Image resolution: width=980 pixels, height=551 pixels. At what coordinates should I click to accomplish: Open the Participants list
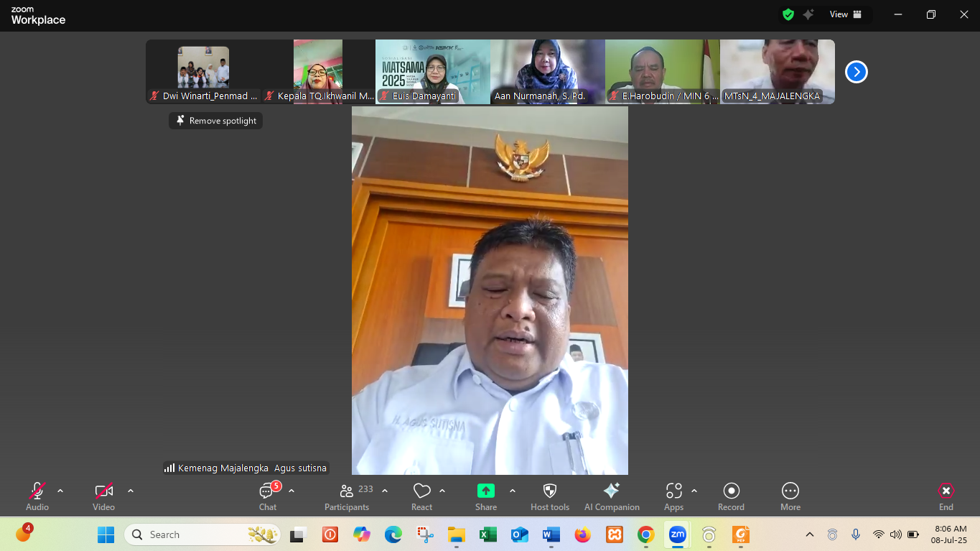pyautogui.click(x=347, y=496)
